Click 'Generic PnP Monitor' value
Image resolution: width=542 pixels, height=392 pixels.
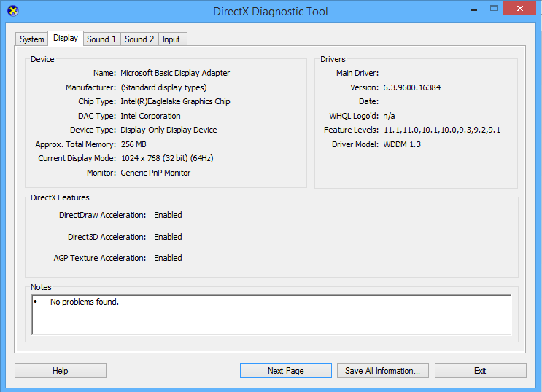[155, 173]
